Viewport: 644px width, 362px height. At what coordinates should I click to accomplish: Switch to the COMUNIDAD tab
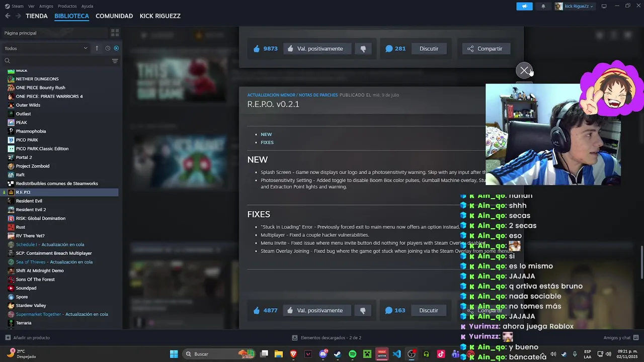tap(114, 16)
